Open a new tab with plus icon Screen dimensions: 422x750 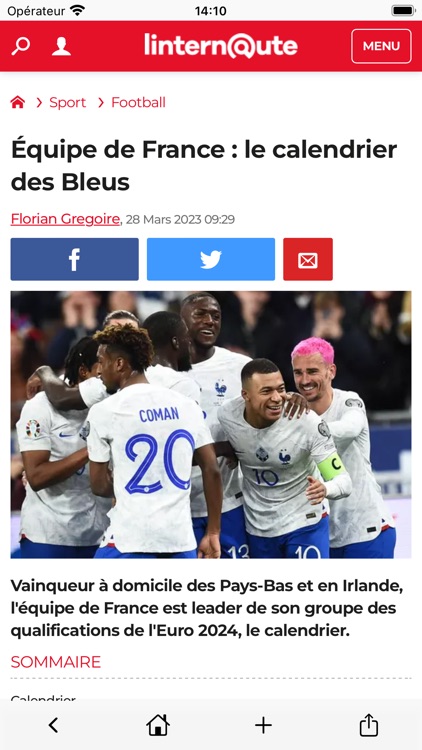click(x=263, y=725)
